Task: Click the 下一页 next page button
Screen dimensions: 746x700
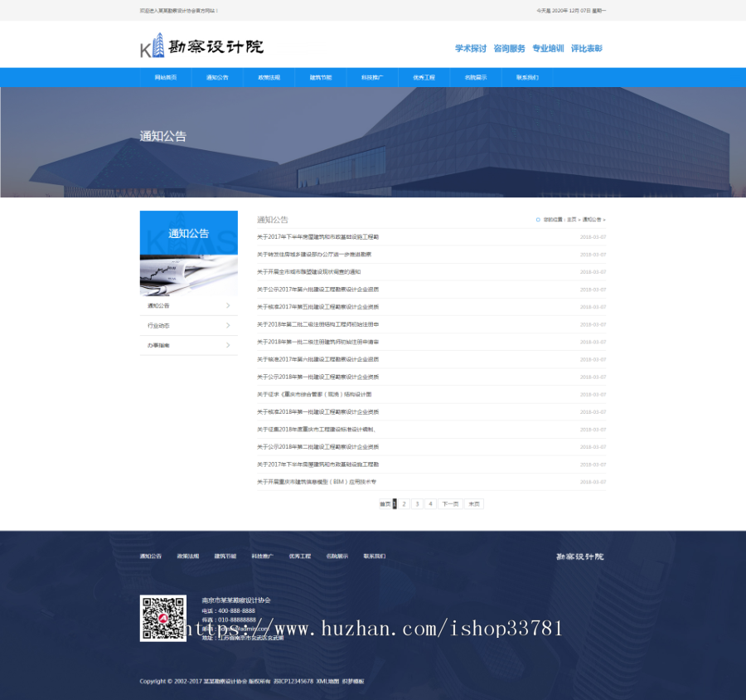Action: coord(450,503)
